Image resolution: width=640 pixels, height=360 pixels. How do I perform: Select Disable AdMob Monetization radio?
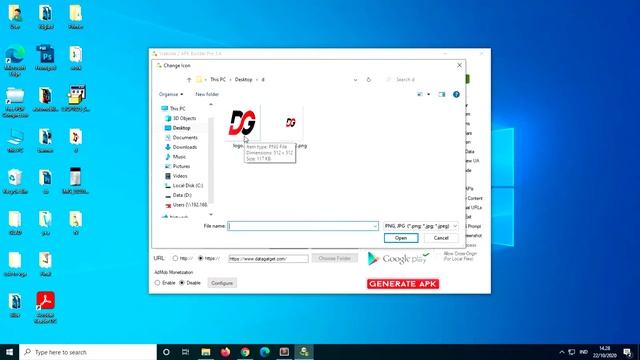[182, 282]
